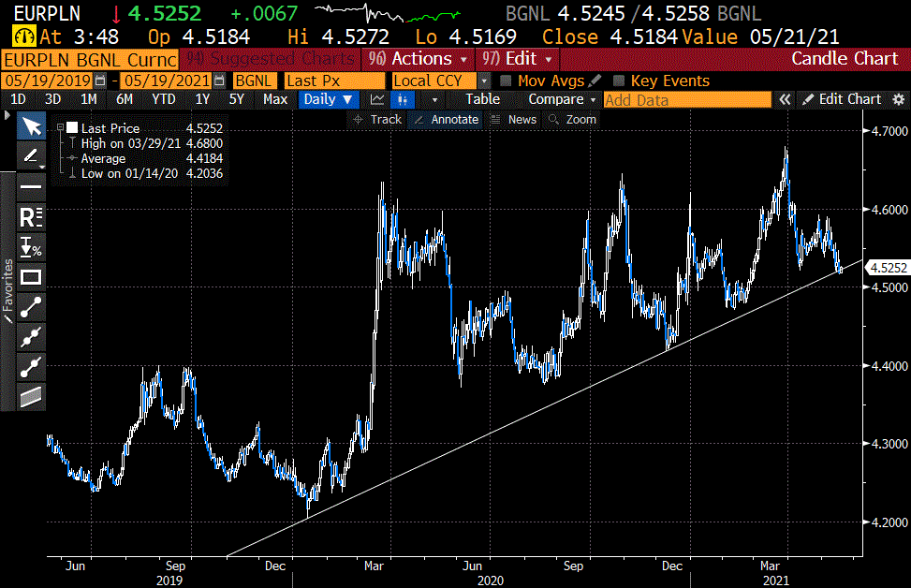Pick the percent change measurement tool
This screenshot has height=588, width=911.
pos(31,247)
